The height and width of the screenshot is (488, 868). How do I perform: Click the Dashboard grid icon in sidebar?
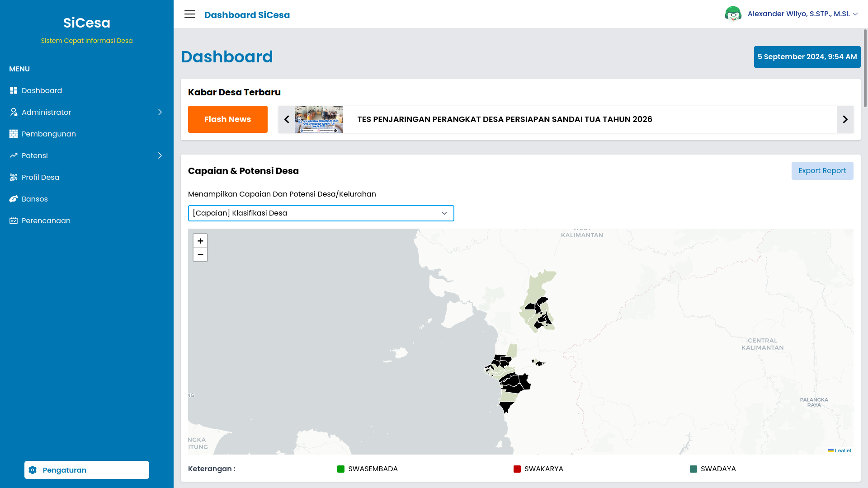(14, 90)
